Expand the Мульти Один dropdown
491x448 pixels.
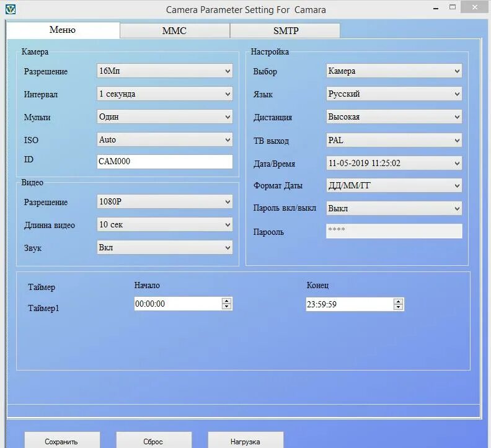[165, 116]
